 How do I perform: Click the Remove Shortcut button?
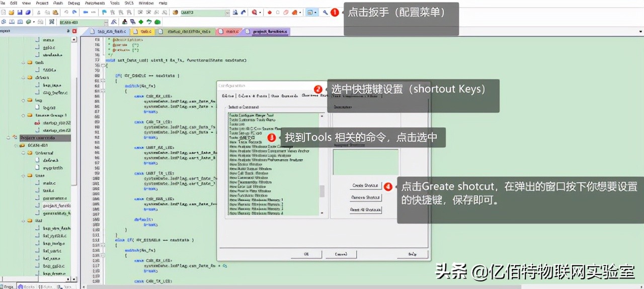pos(366,198)
